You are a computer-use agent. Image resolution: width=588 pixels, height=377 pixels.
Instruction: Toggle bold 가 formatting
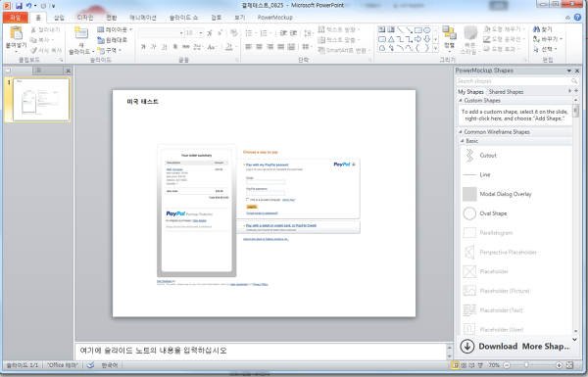pos(143,47)
